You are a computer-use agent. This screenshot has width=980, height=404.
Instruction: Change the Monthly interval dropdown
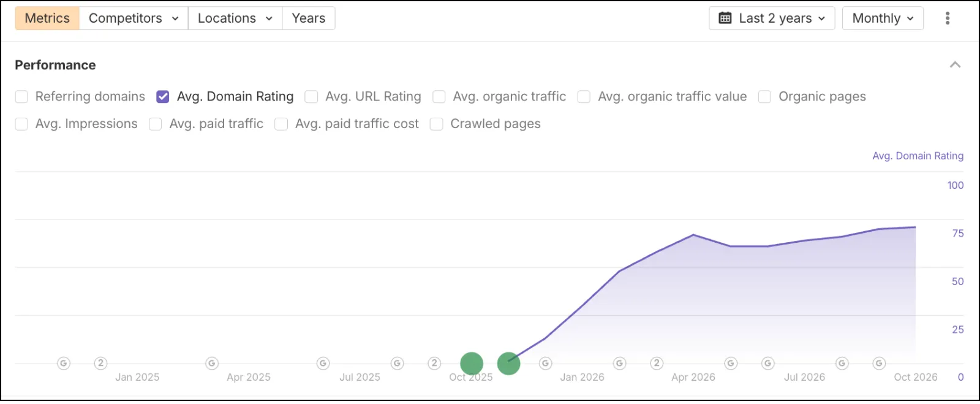(x=883, y=18)
